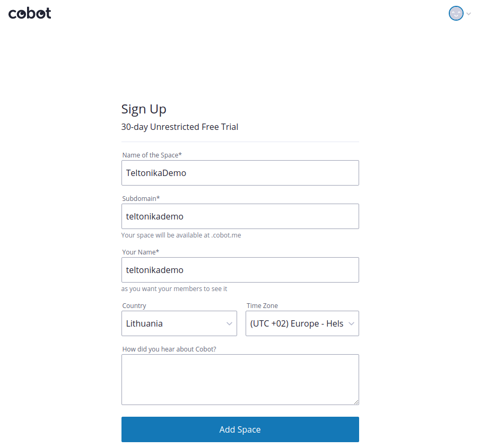Click the "Your Name*" field label

141,252
